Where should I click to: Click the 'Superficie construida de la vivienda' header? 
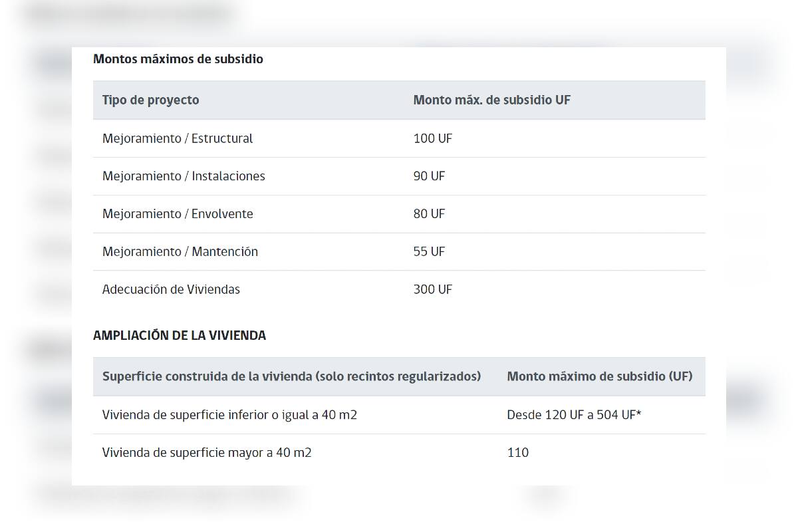tap(291, 377)
